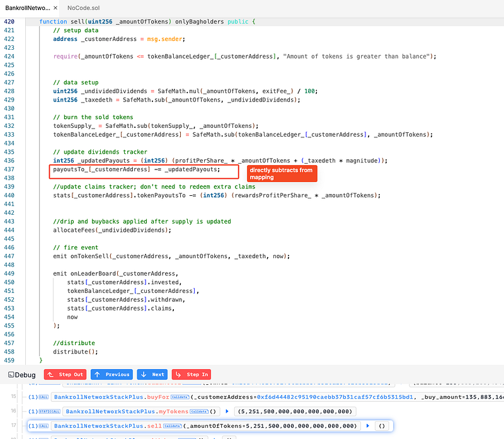Click the red 'directly subtracts from mapping' annotation
The image size is (504, 439).
click(x=280, y=173)
